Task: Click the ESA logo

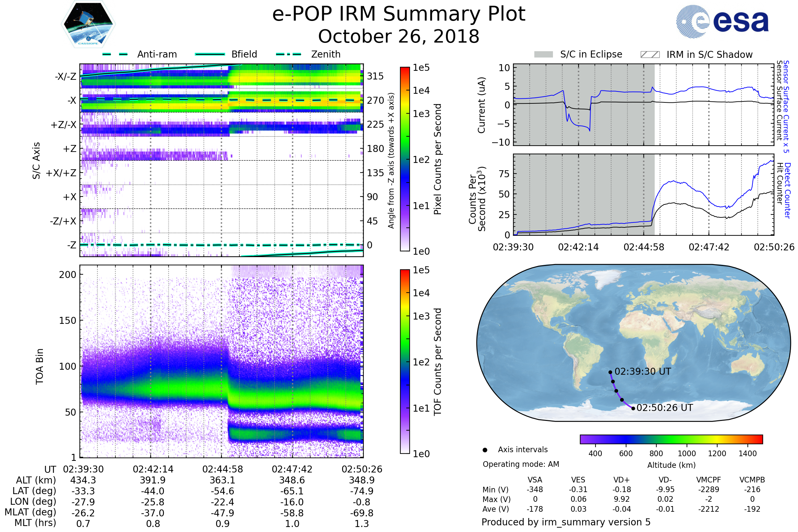Action: 722,22
